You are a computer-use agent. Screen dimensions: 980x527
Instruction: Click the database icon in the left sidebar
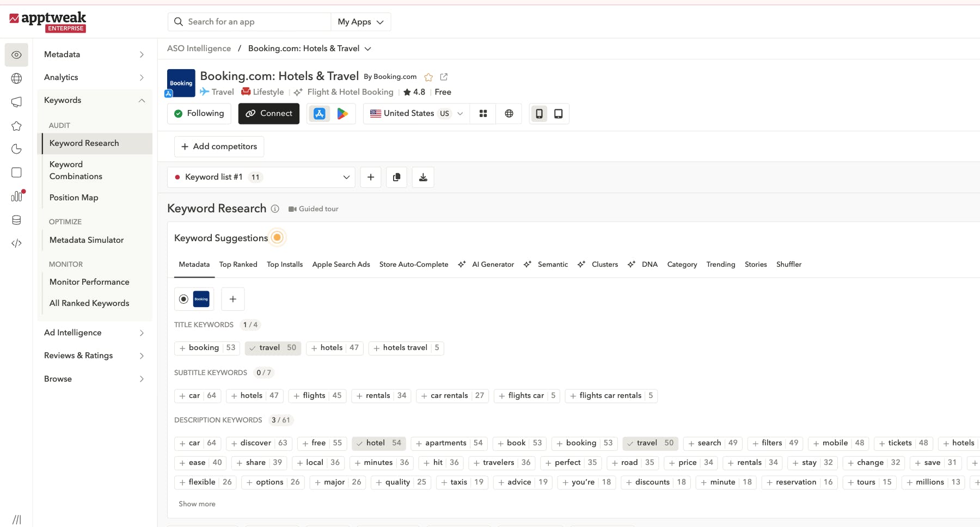16,220
